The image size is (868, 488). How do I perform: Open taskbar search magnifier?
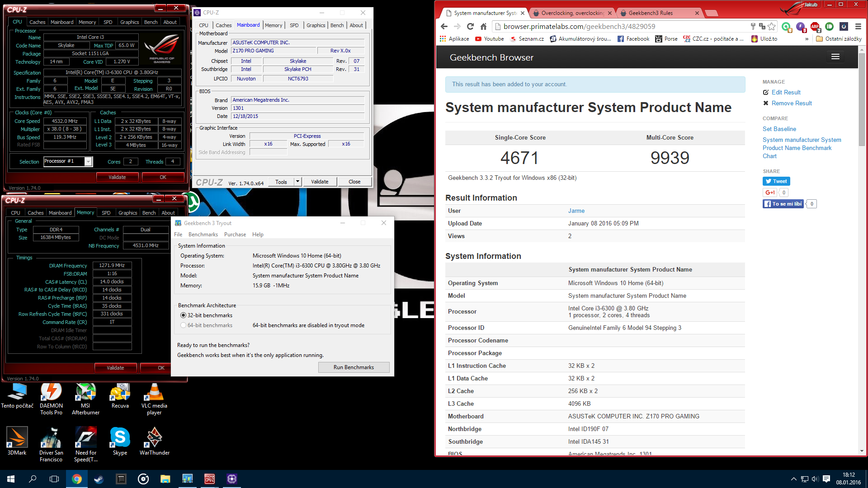pos(33,479)
